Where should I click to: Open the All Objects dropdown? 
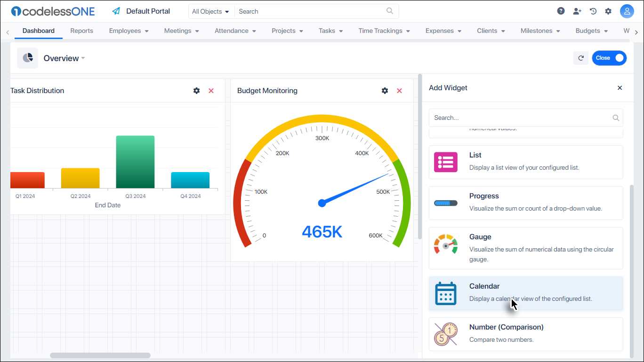pos(210,11)
